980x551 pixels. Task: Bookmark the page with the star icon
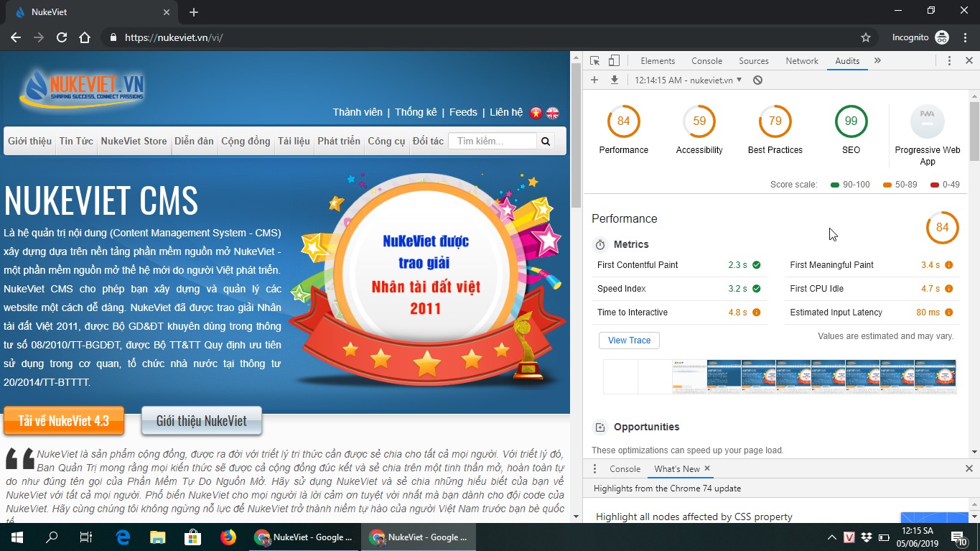(x=866, y=37)
